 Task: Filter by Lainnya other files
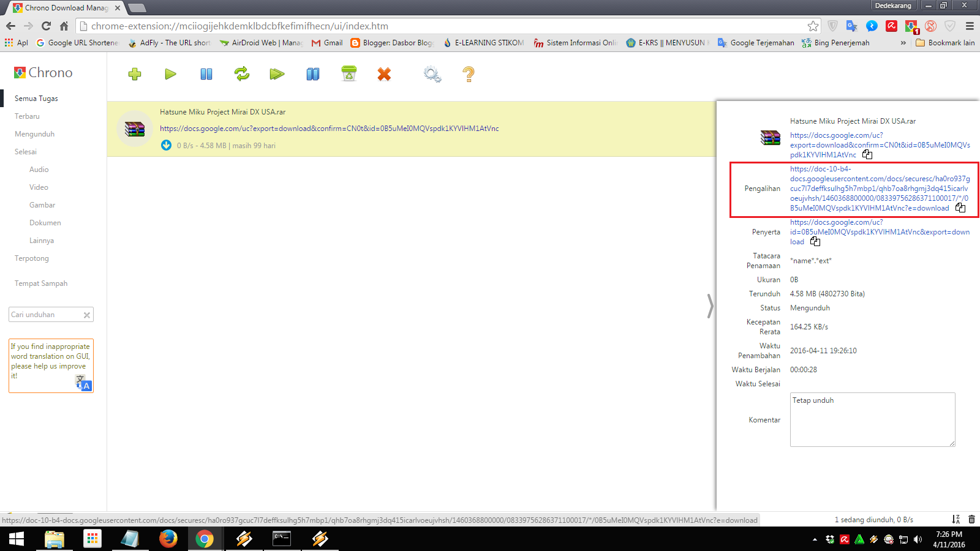coord(42,240)
